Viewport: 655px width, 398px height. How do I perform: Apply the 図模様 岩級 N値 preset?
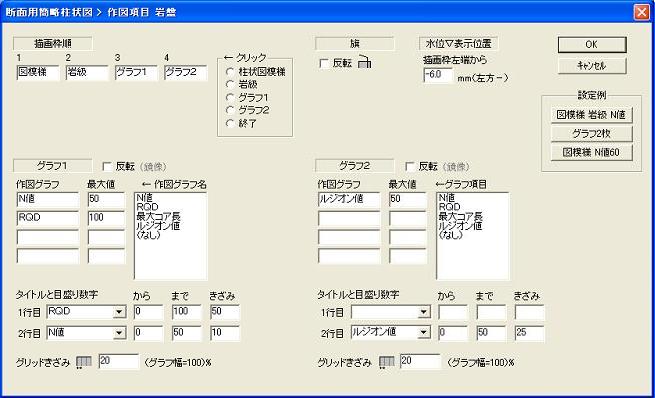pyautogui.click(x=591, y=115)
